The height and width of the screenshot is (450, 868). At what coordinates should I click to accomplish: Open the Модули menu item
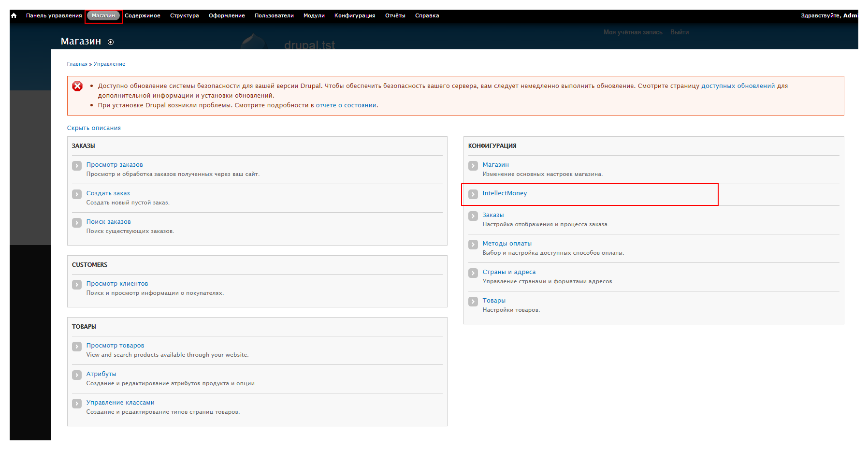pyautogui.click(x=314, y=15)
